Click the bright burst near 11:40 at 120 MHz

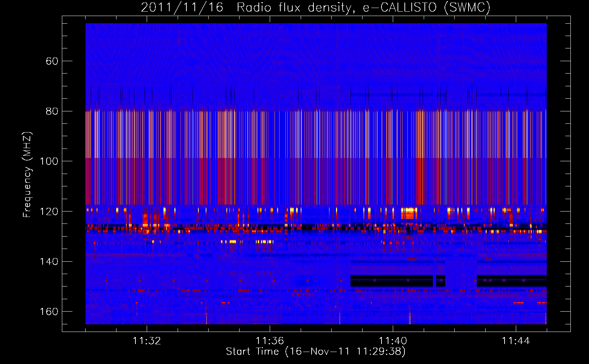(x=409, y=213)
